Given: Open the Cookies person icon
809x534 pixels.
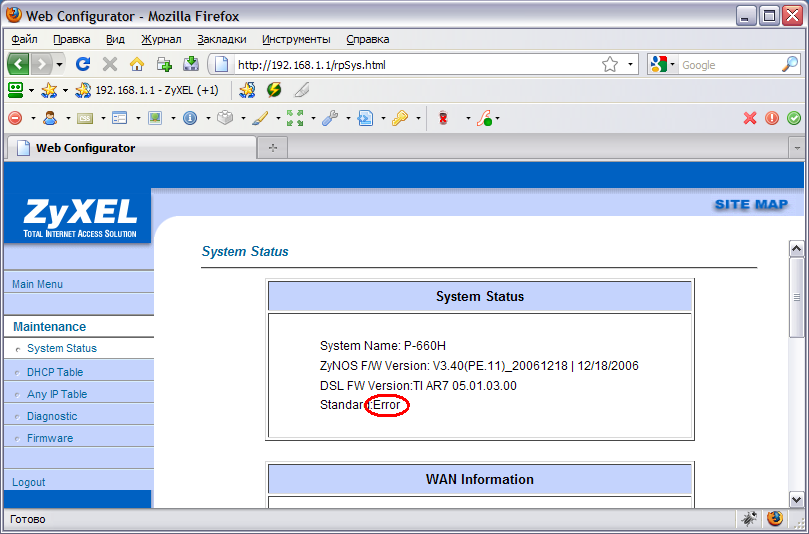Looking at the screenshot, I should tap(50, 118).
